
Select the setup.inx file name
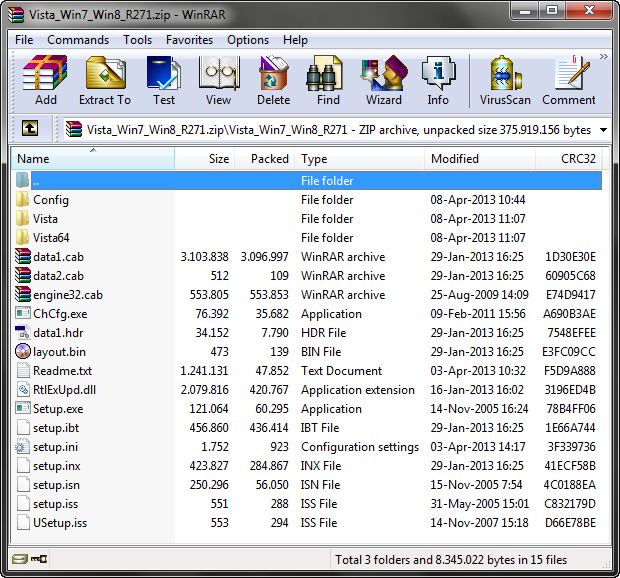tap(57, 466)
